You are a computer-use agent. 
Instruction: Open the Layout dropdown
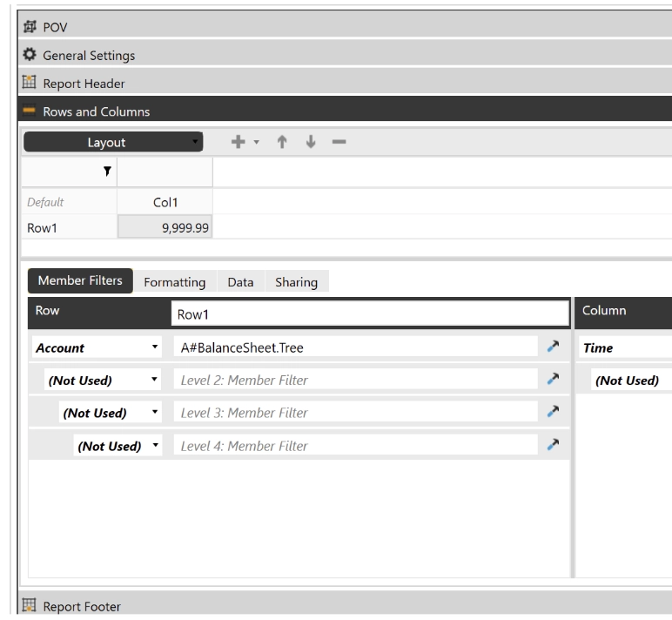[113, 142]
